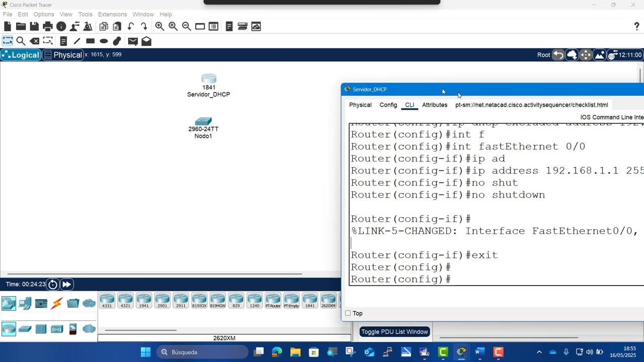Reset the workspace zoom
Screen dimensions: 644x362
pyautogui.click(x=173, y=27)
